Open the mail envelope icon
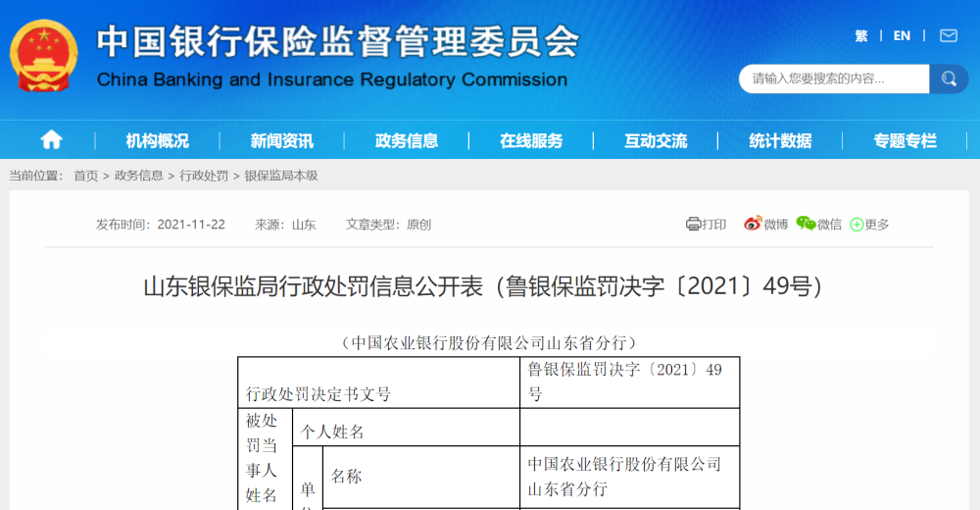 point(948,35)
